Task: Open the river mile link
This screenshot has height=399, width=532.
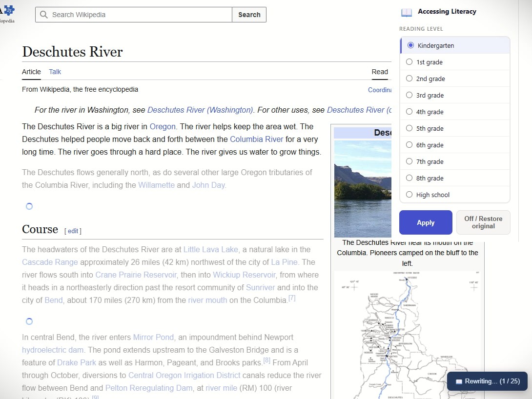Action: pyautogui.click(x=221, y=388)
